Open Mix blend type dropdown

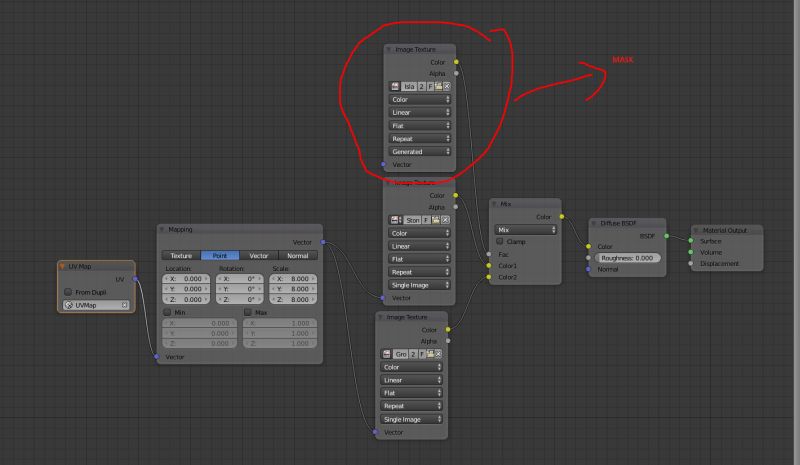pos(526,230)
